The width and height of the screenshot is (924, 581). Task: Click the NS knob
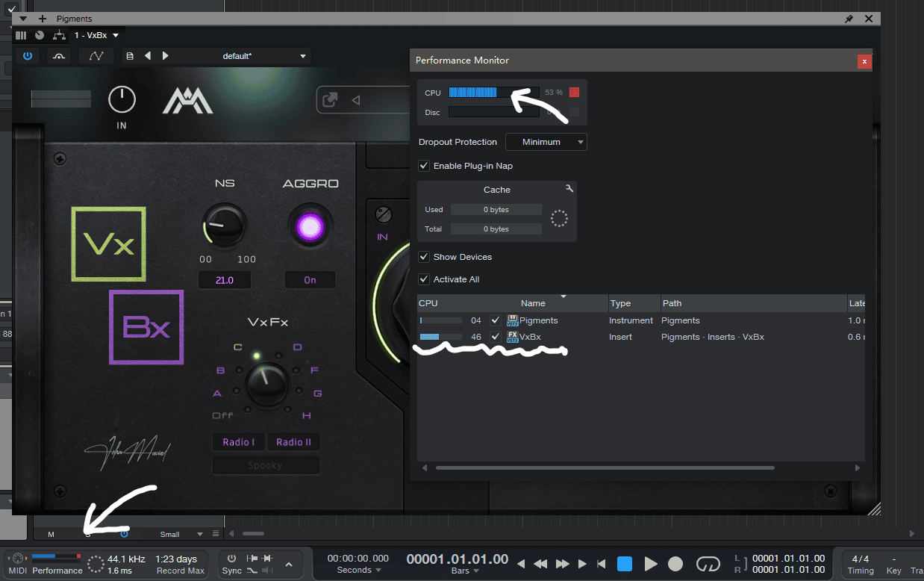tap(224, 226)
